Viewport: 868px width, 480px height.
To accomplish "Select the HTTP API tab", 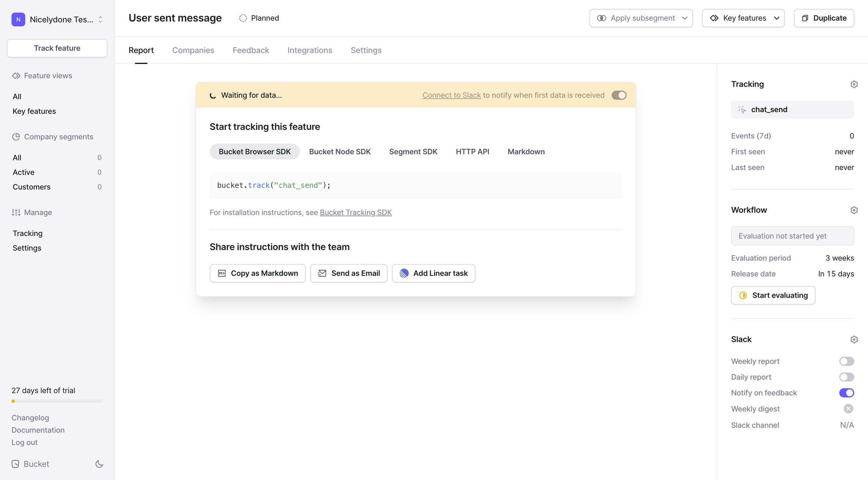I will click(x=472, y=152).
